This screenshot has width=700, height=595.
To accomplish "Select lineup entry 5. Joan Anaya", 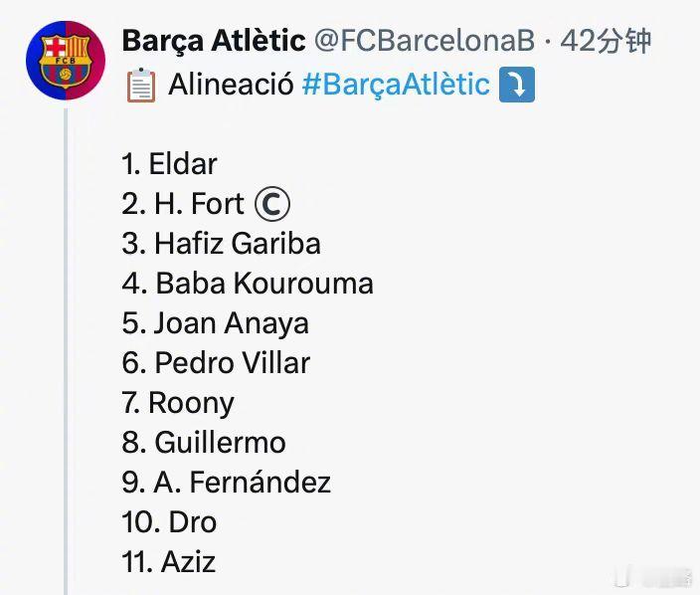I will 215,323.
